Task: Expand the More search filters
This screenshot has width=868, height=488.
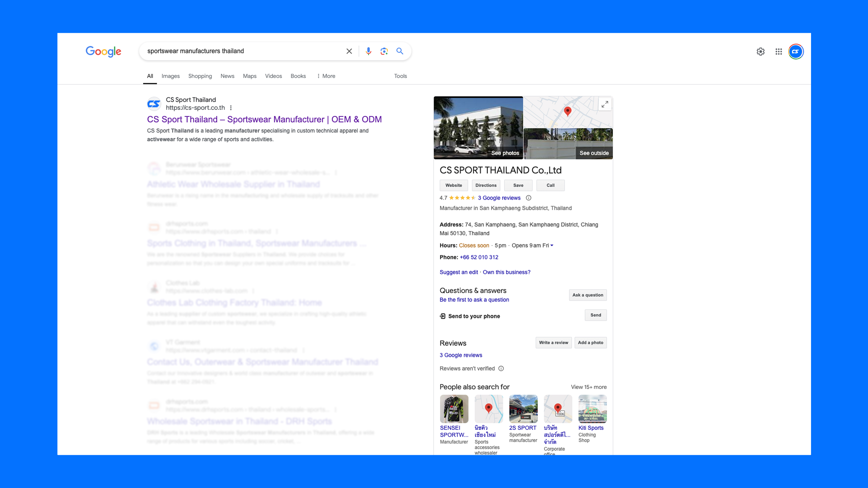Action: pyautogui.click(x=326, y=76)
